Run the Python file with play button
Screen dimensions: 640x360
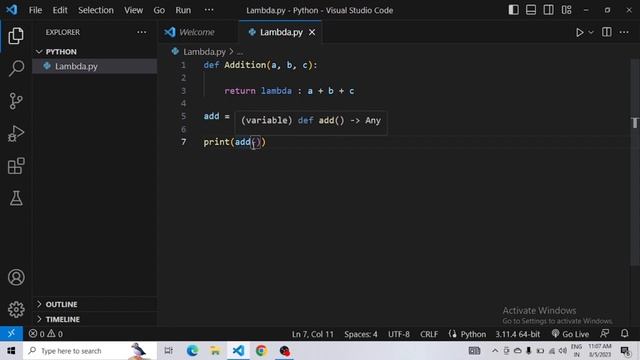click(579, 32)
